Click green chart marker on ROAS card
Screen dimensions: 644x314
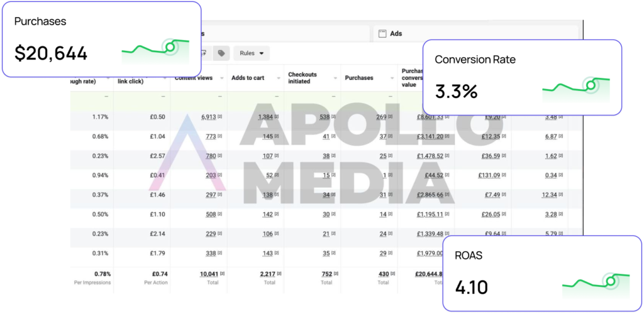coord(609,281)
